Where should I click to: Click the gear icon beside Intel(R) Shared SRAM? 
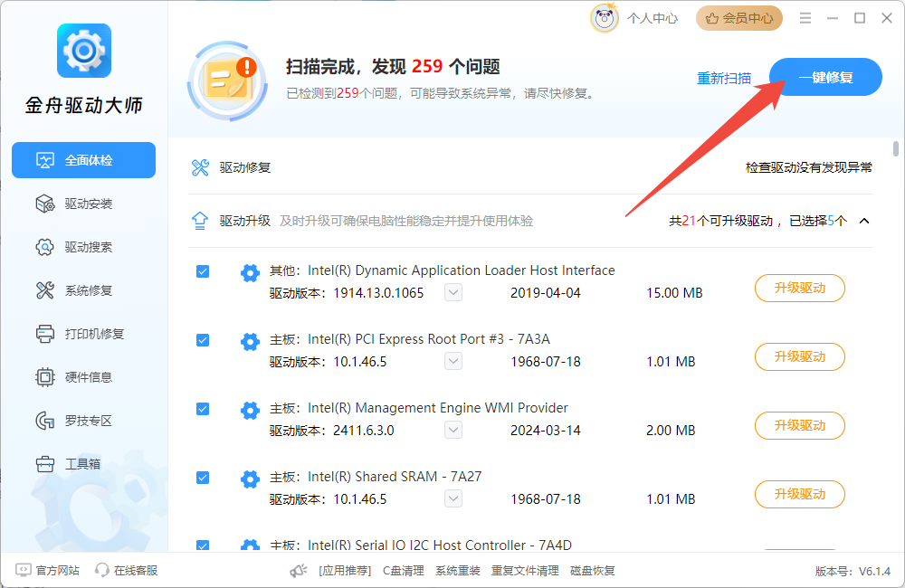(250, 479)
